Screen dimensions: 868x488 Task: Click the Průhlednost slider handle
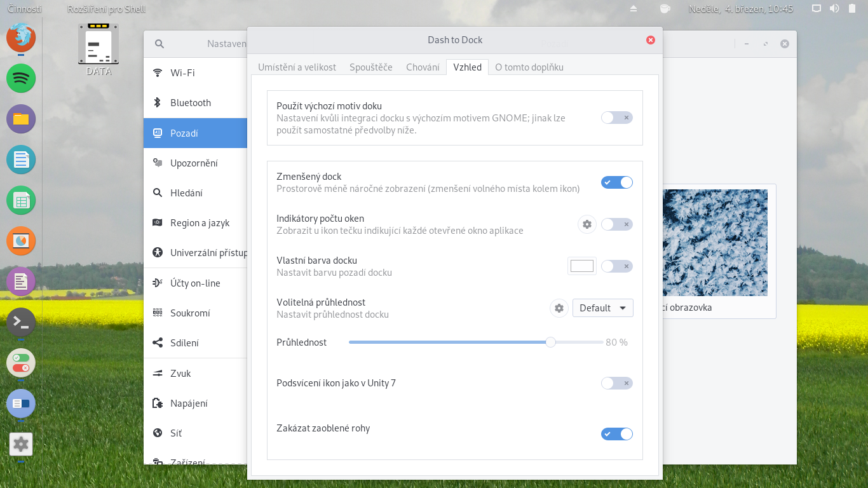tap(551, 342)
